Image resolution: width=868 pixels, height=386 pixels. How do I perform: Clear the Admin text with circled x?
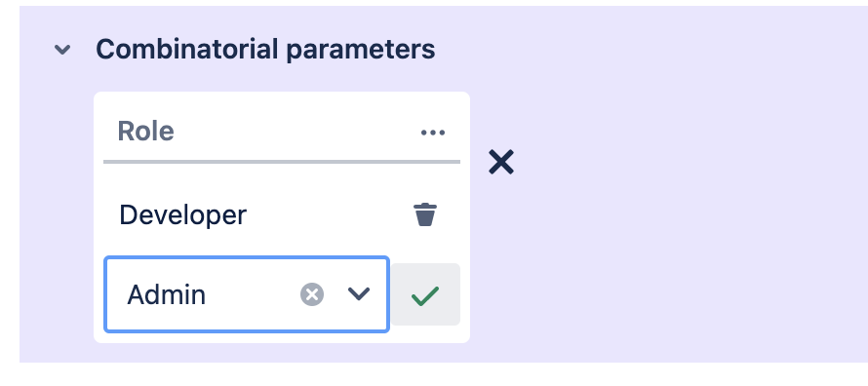click(312, 293)
